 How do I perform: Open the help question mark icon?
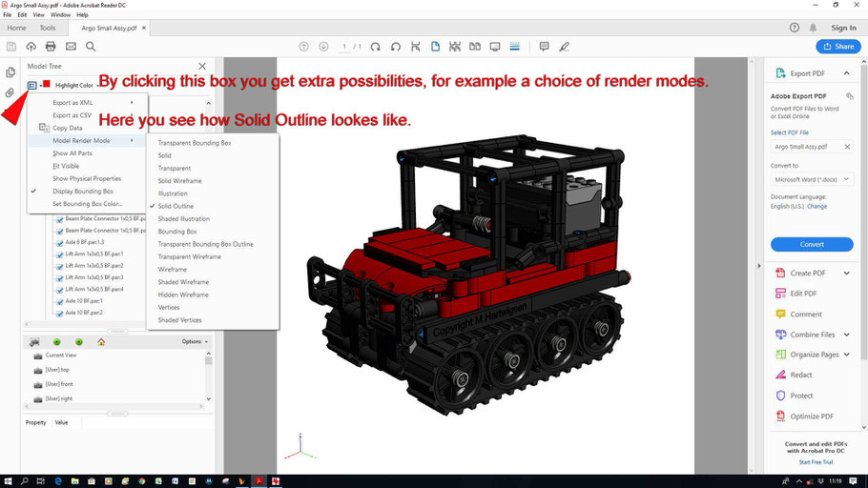(x=795, y=28)
